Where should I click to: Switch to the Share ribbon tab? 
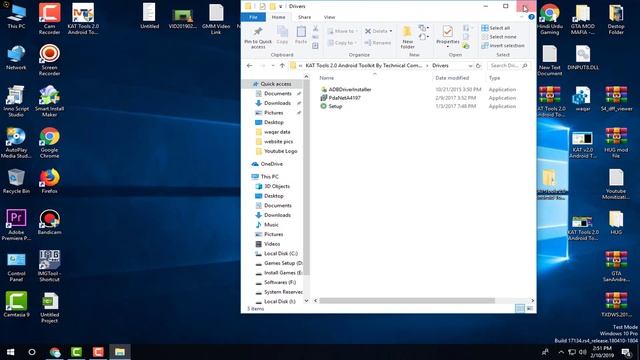point(304,17)
